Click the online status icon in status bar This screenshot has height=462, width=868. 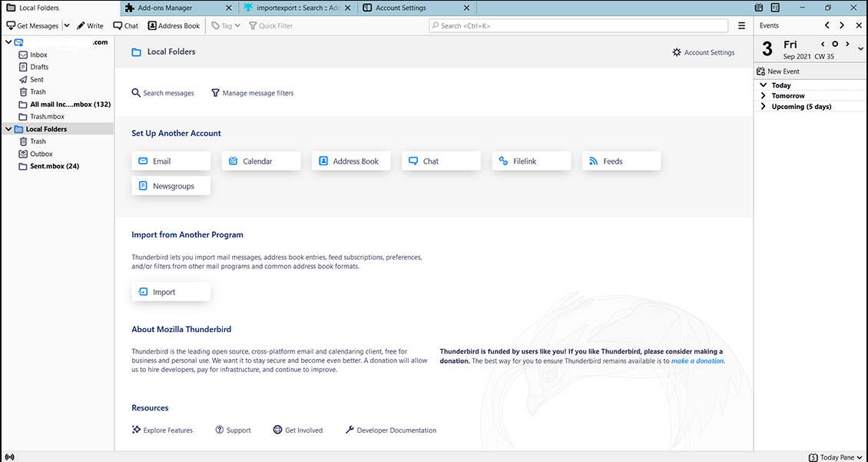click(x=10, y=457)
